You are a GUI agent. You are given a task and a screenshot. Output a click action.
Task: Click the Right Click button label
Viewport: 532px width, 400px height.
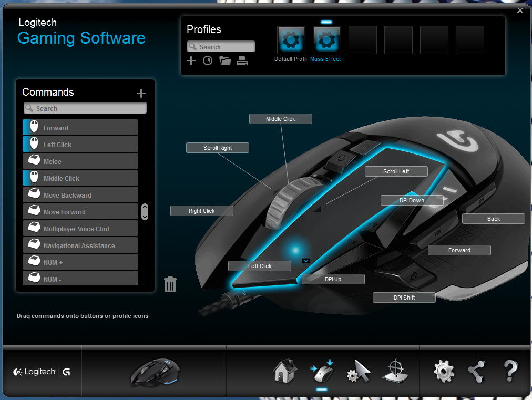tap(201, 211)
